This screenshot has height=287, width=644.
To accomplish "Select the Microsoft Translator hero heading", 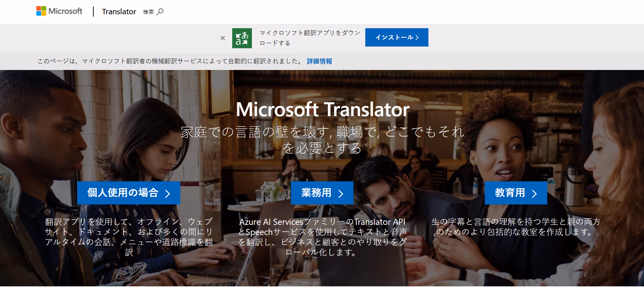I will pyautogui.click(x=323, y=109).
